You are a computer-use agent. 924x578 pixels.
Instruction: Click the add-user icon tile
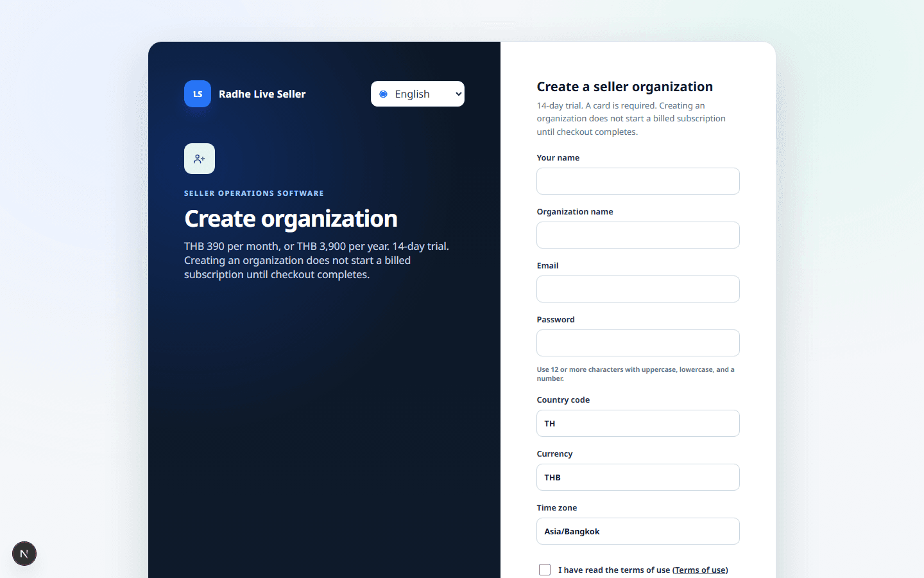point(200,159)
